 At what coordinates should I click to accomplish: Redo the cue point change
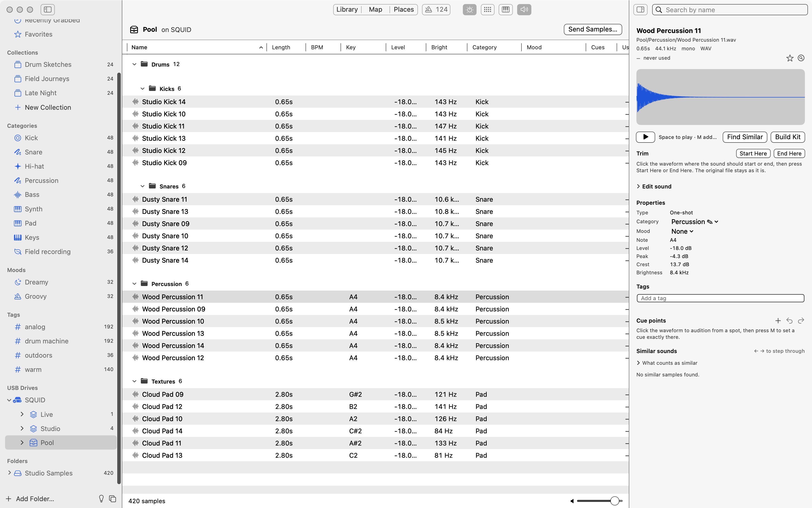tap(801, 321)
